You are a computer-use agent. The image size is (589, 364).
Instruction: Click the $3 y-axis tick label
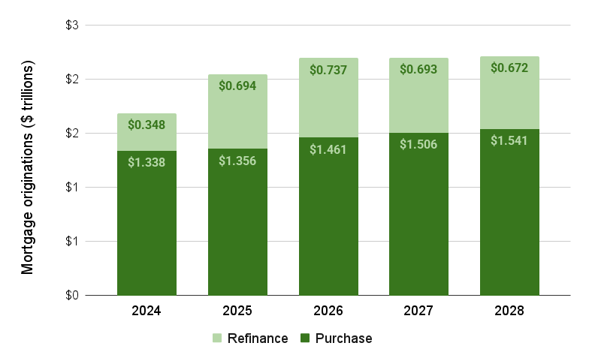(73, 26)
